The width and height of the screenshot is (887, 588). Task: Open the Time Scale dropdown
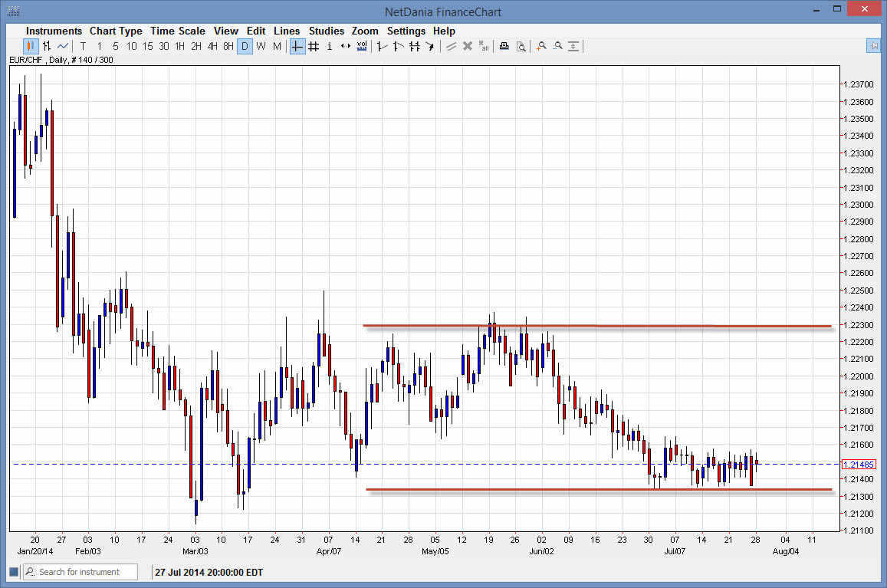tap(178, 31)
